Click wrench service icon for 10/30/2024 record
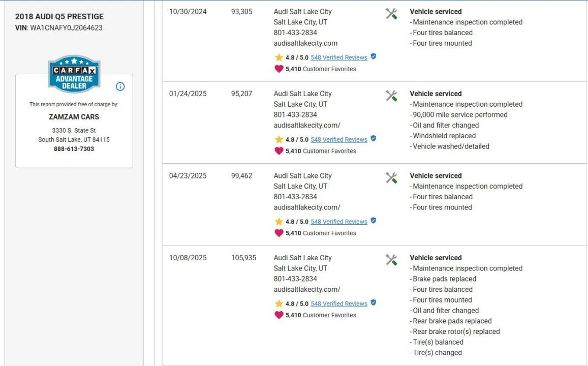This screenshot has width=588, height=366. point(391,14)
